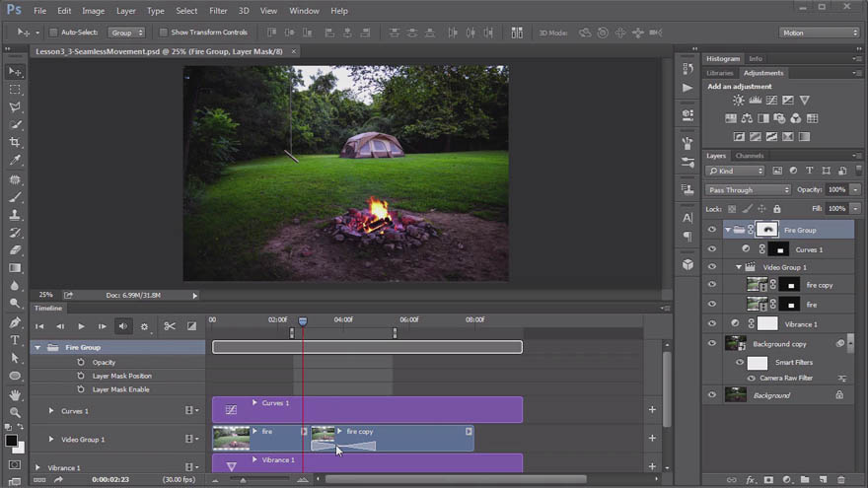Open layer Kind filter dropdown
868x488 pixels.
[735, 171]
